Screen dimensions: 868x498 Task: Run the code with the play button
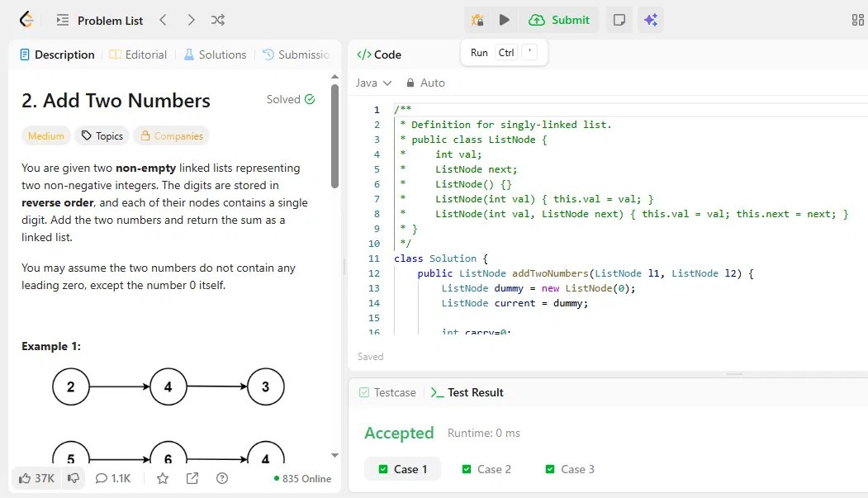[x=505, y=20]
